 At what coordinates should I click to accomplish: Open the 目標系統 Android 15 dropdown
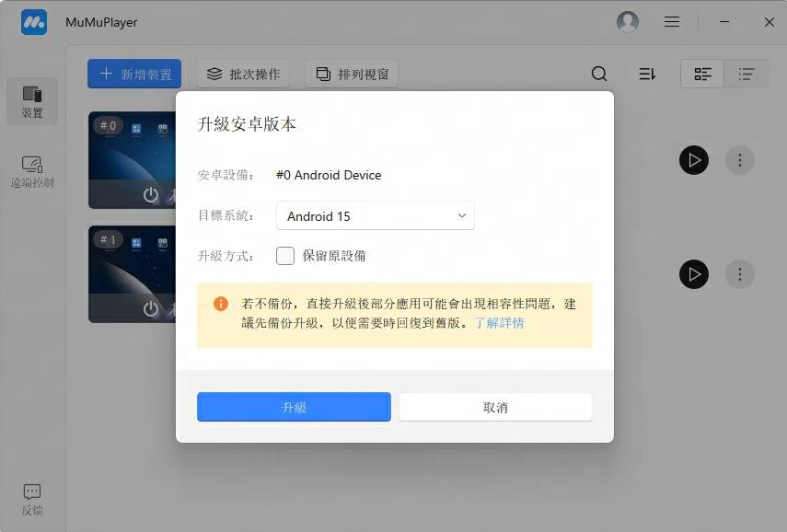375,215
